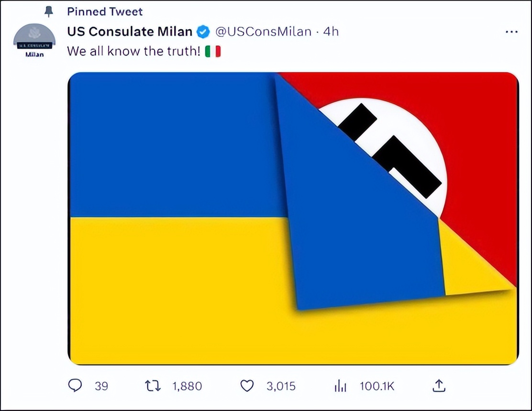Click the Pinned Tweet label
532x411 pixels.
pyautogui.click(x=105, y=11)
